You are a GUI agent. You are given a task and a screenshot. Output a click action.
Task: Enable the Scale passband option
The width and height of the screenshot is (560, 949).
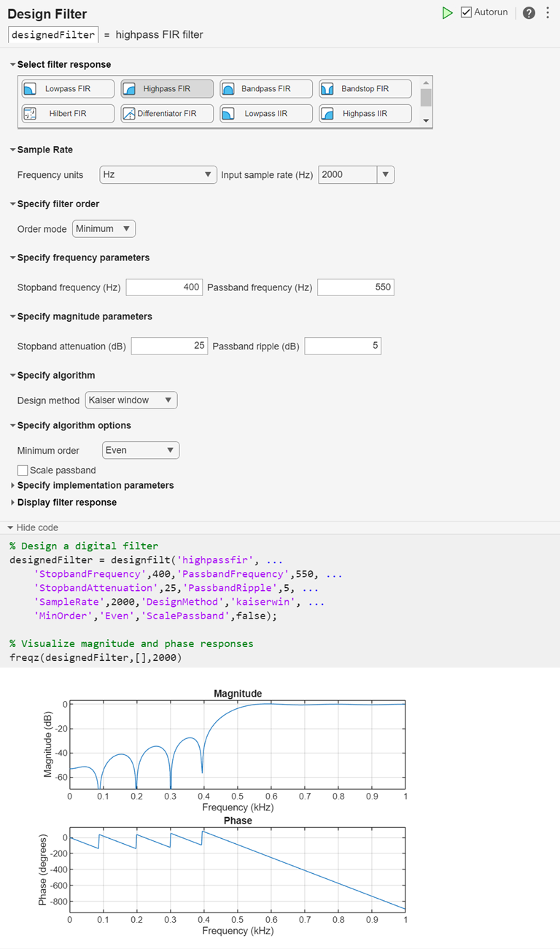23,470
